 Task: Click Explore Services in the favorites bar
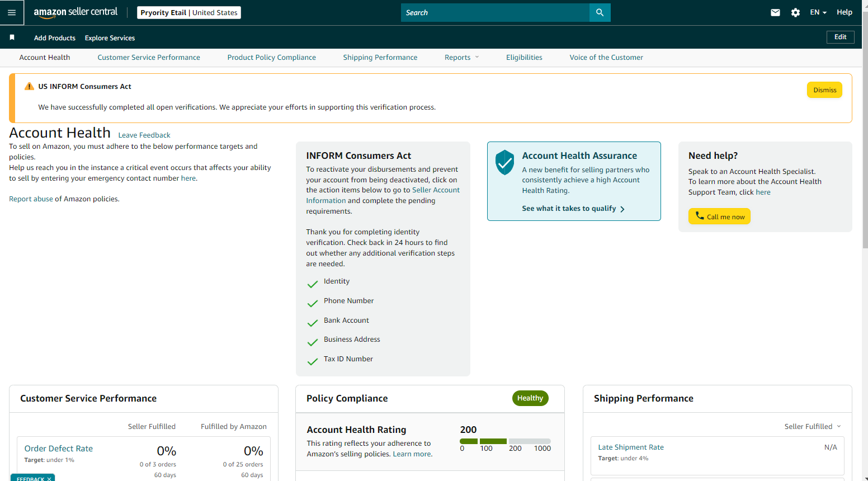(x=110, y=38)
